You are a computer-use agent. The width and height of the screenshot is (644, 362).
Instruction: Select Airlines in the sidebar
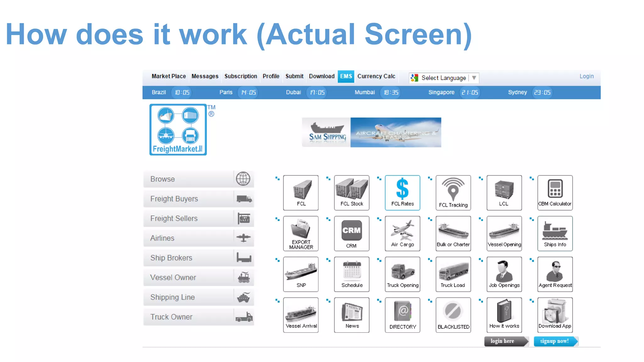pos(198,238)
